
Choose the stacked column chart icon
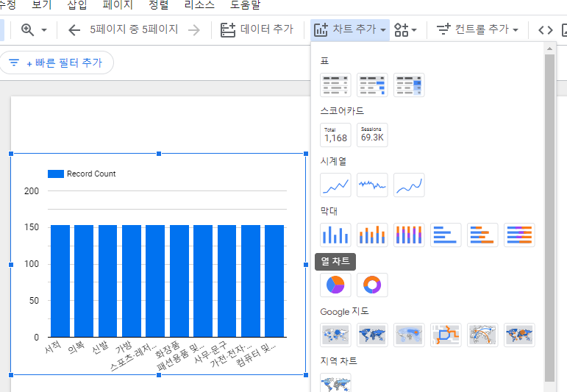pyautogui.click(x=372, y=235)
